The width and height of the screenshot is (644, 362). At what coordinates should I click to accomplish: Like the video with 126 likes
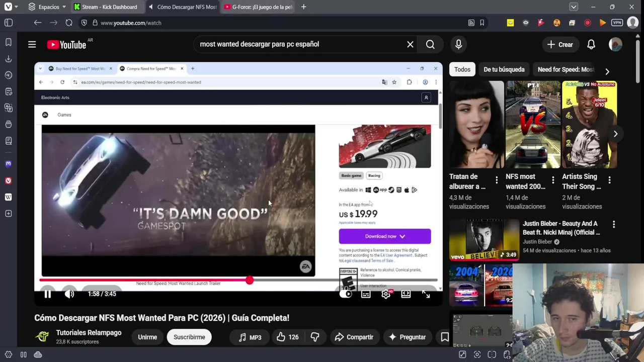tap(287, 337)
